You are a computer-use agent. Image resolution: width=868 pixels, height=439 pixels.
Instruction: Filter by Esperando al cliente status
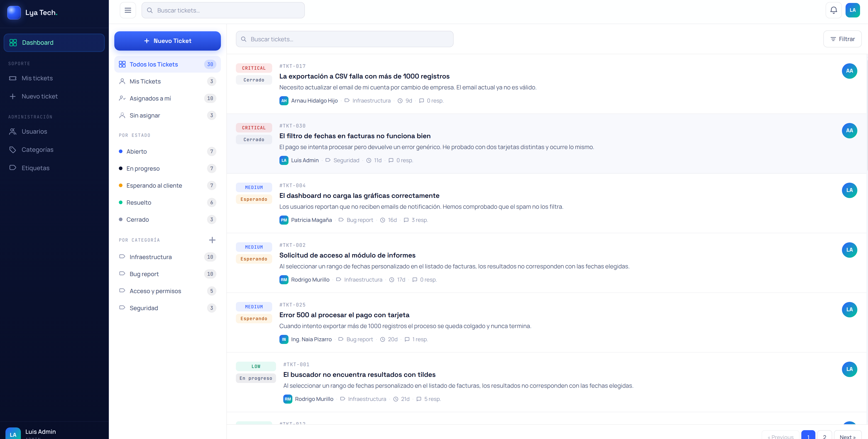click(167, 185)
